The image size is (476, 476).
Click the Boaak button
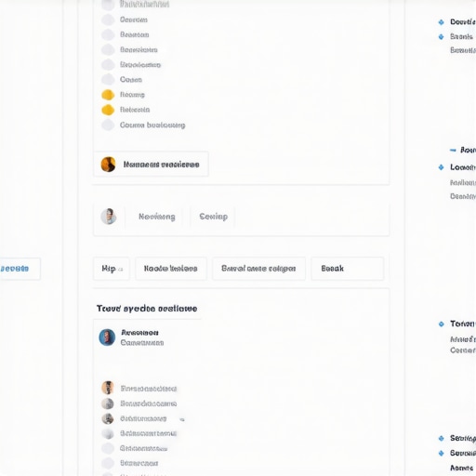tap(348, 269)
